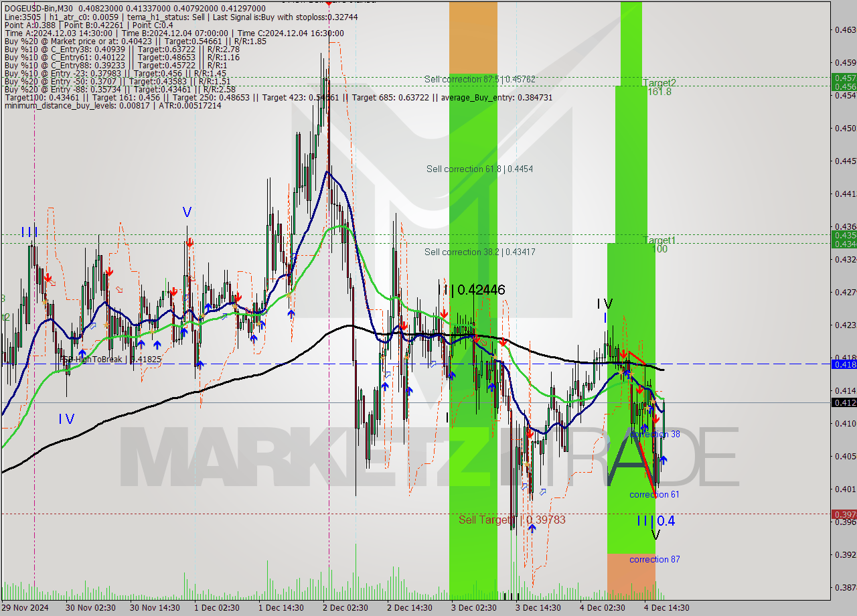Click the 'Buy %10 @ Entry -23' info line

(x=114, y=73)
